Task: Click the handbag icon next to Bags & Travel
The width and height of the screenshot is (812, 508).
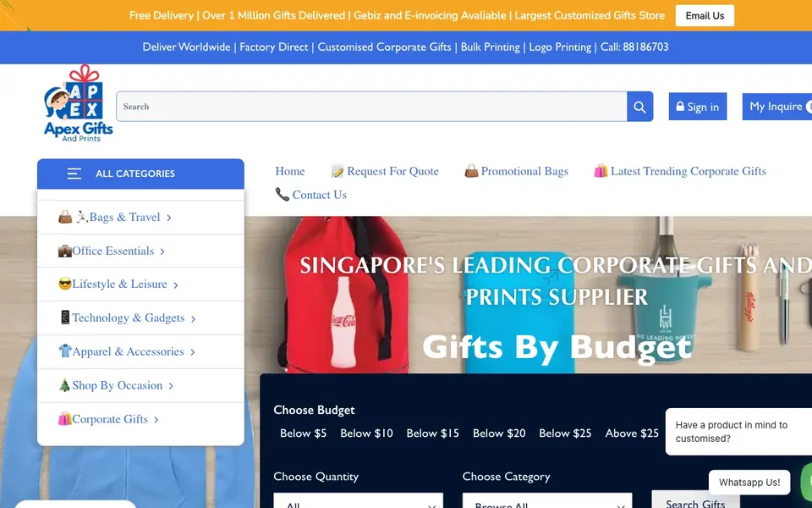Action: click(65, 218)
